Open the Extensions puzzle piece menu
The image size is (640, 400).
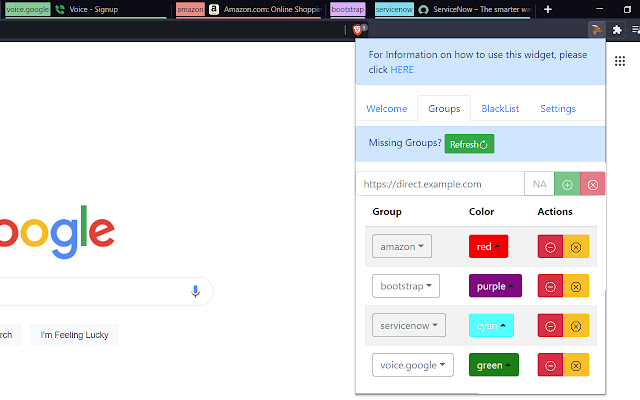pos(617,29)
